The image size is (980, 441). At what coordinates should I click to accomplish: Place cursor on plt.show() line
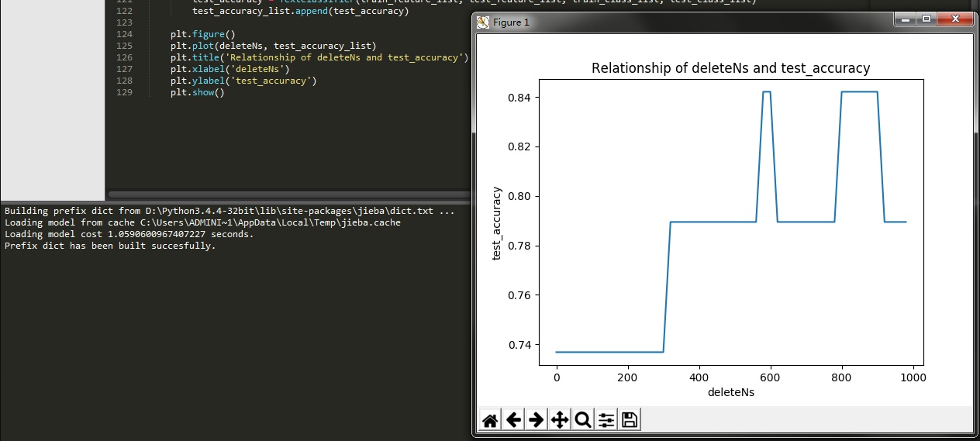tap(198, 92)
